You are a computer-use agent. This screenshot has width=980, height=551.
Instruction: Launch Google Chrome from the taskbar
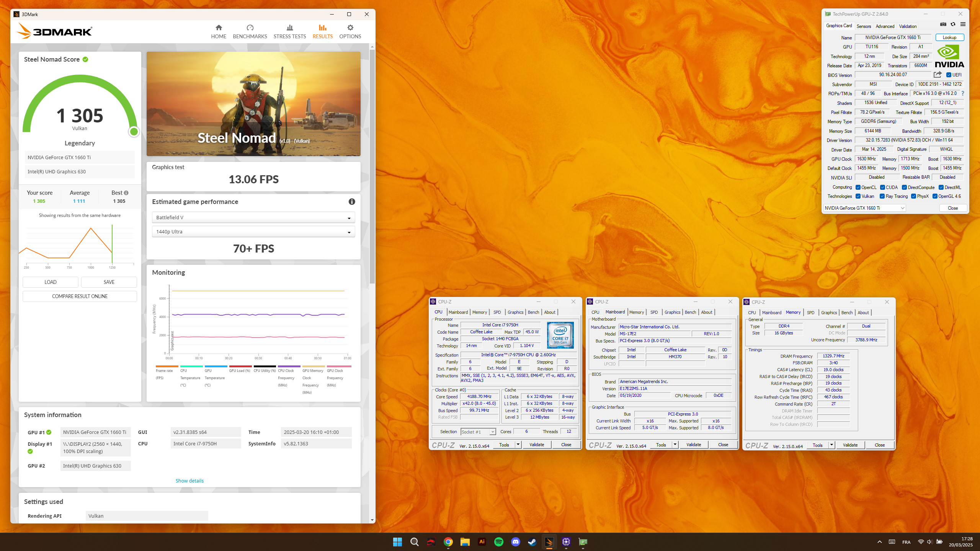[448, 542]
